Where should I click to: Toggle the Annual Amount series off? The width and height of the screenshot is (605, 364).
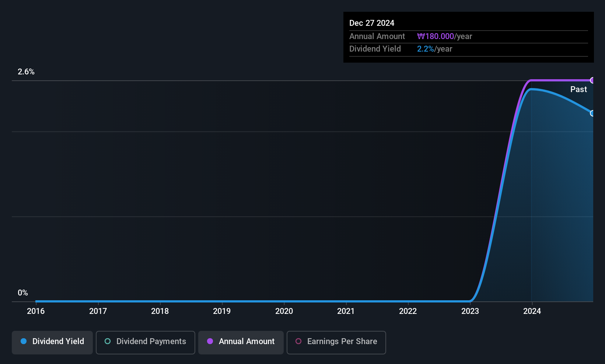coord(241,342)
